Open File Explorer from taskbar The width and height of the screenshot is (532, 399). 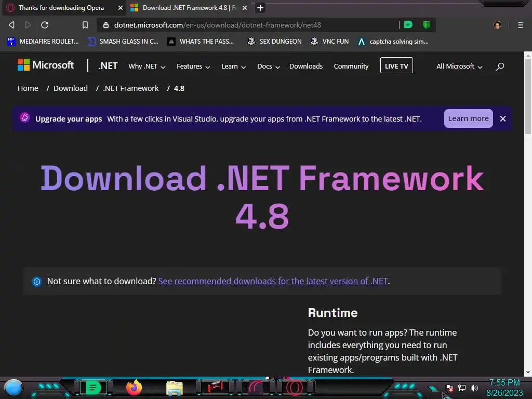click(x=175, y=388)
